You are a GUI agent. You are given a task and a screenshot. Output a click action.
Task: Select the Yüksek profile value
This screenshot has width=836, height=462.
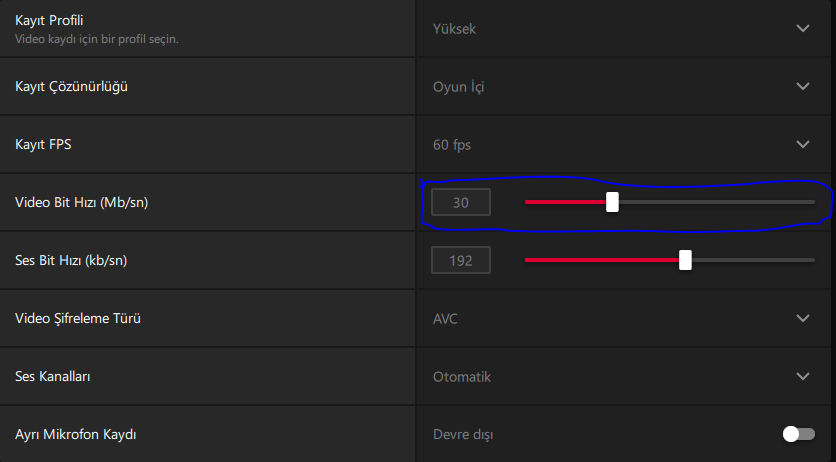point(454,29)
